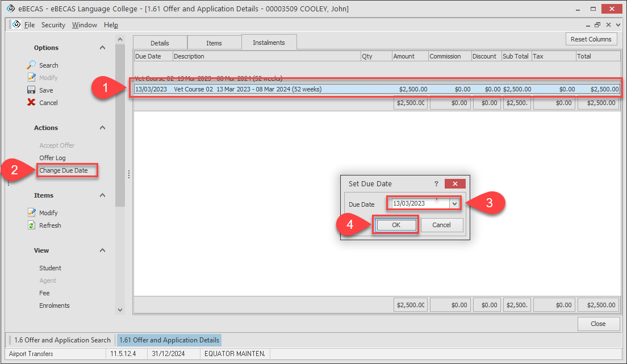Screen dimensions: 627x364
Task: Open the Security menu
Action: [x=53, y=25]
